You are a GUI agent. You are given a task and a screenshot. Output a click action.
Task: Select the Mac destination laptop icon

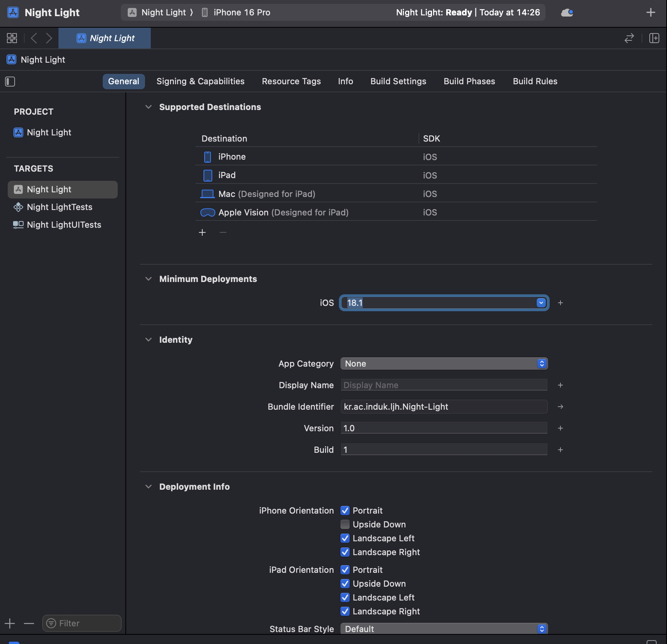coord(207,194)
